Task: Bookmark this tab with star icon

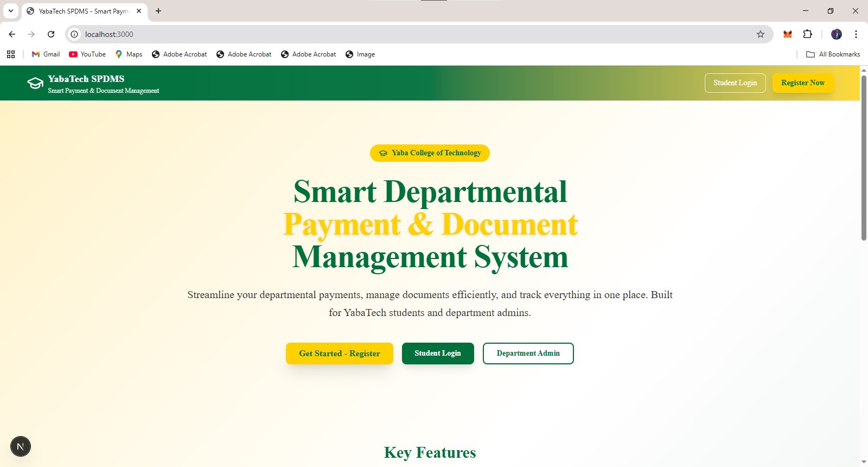Action: click(x=761, y=34)
